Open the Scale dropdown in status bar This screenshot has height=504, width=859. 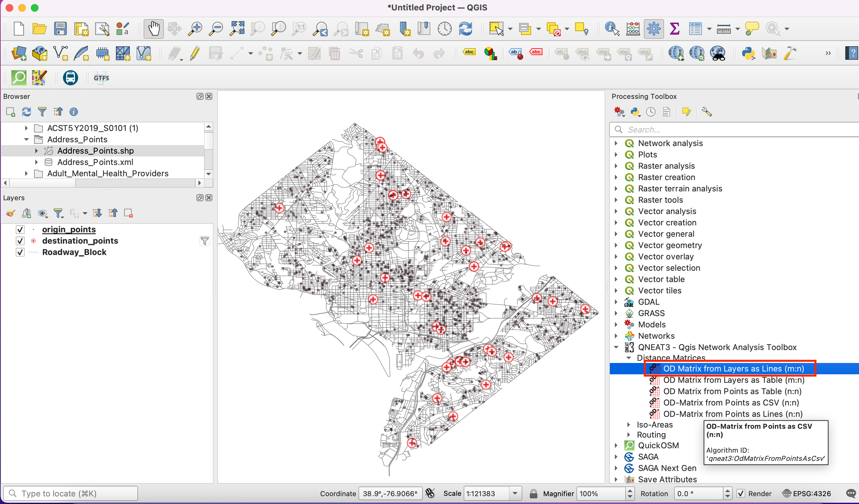pyautogui.click(x=515, y=493)
